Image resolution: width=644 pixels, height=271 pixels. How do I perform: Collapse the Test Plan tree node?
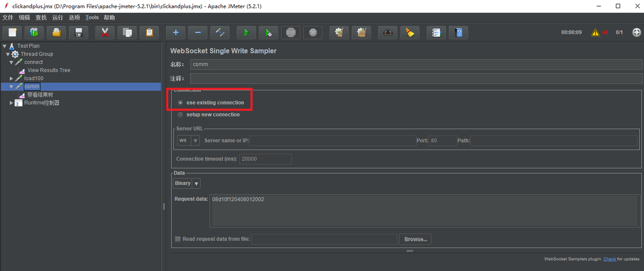click(x=4, y=46)
